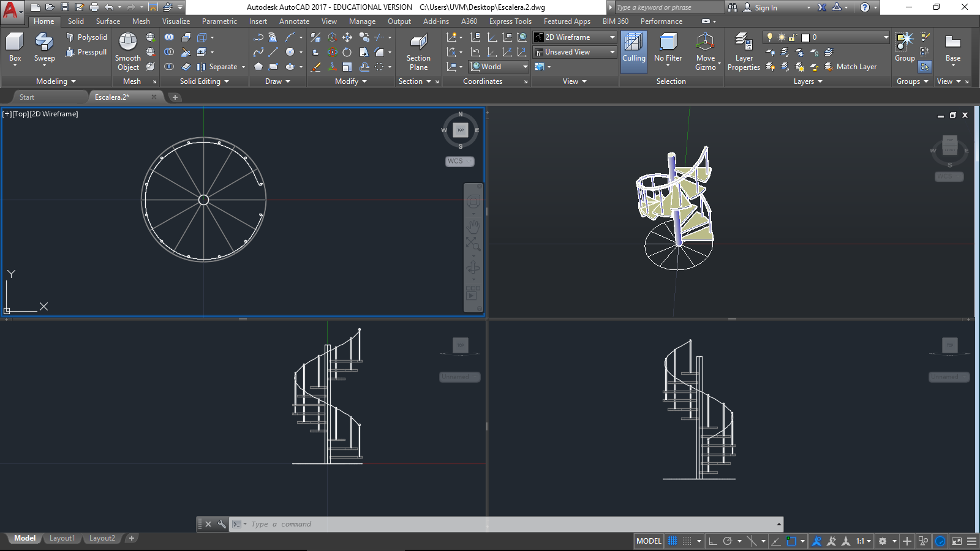Switch to the Visualize ribbon tab
Screen dimensions: 980x551
pos(176,21)
